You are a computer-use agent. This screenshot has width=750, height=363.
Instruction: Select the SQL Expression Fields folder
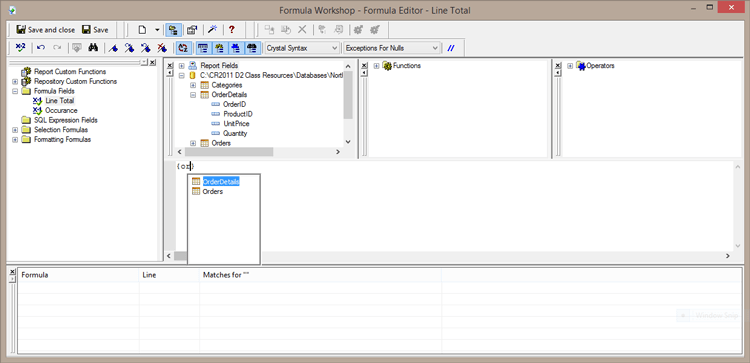pyautogui.click(x=66, y=120)
